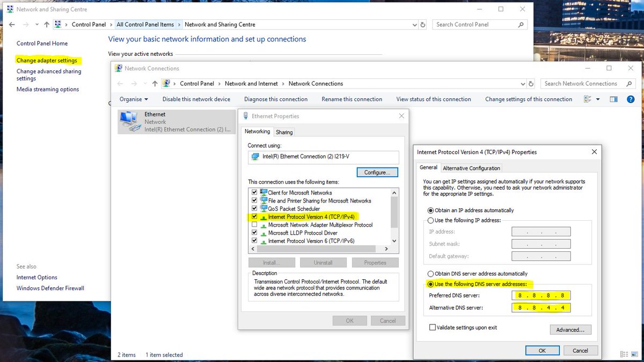Screen dimensions: 644x362
Task: Select Obtain an IP address automatically
Action: 431,210
